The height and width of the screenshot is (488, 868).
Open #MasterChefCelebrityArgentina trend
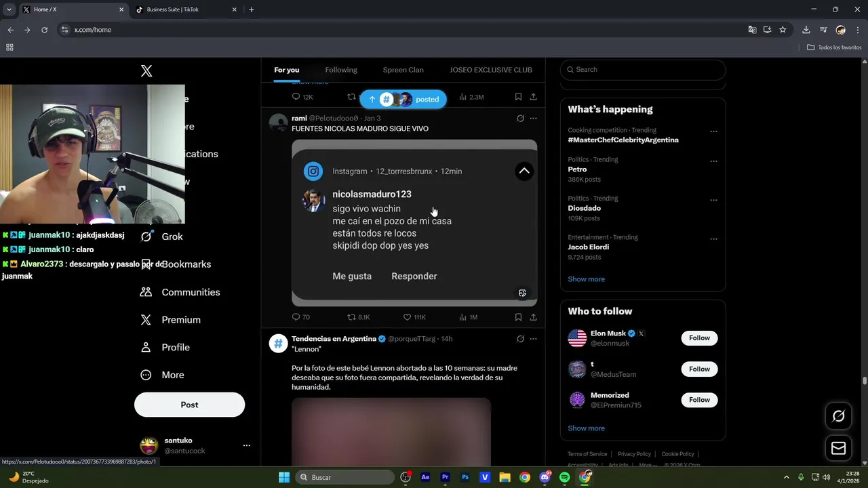[x=623, y=140]
